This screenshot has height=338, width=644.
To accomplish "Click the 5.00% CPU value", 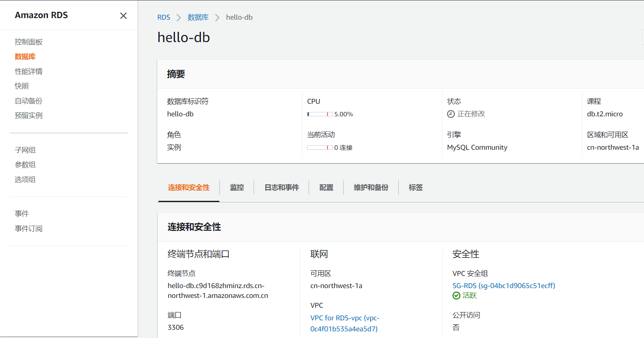I will 344,114.
